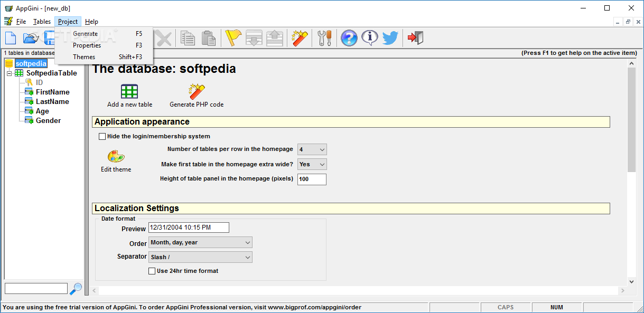Choose Themes from the Project menu
The width and height of the screenshot is (644, 313).
point(104,57)
